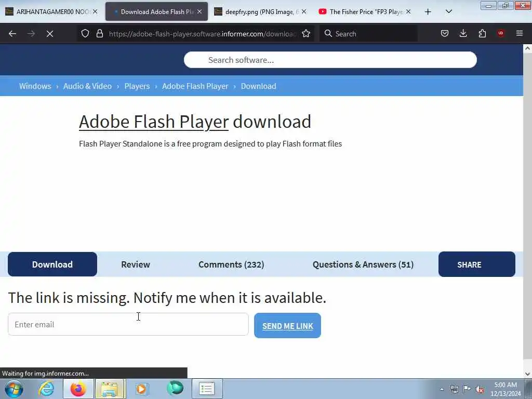The width and height of the screenshot is (532, 399).
Task: Expand the list all tabs chevron
Action: 448,11
